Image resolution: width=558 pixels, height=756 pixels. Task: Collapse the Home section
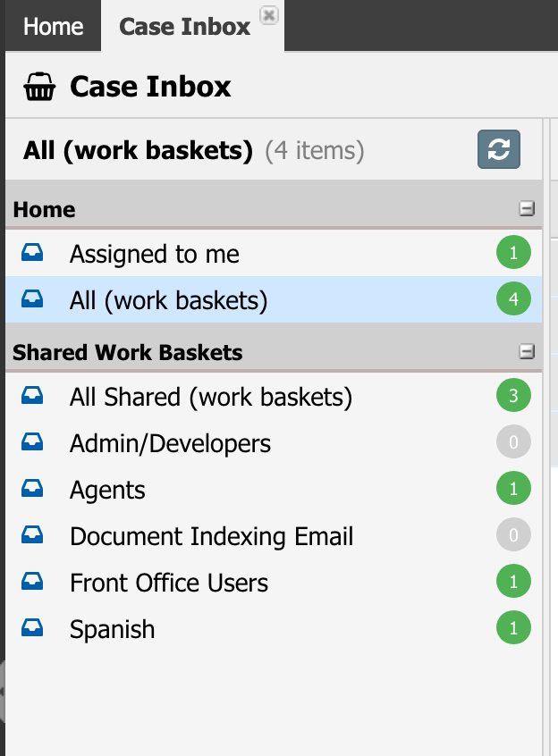pos(527,209)
